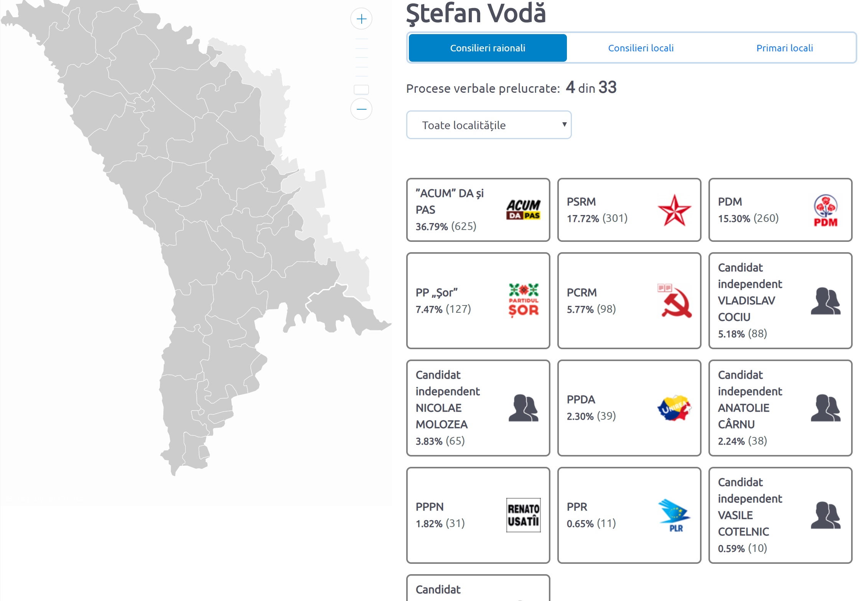Select the Consilieri raionali tab
The image size is (868, 601).
click(488, 48)
